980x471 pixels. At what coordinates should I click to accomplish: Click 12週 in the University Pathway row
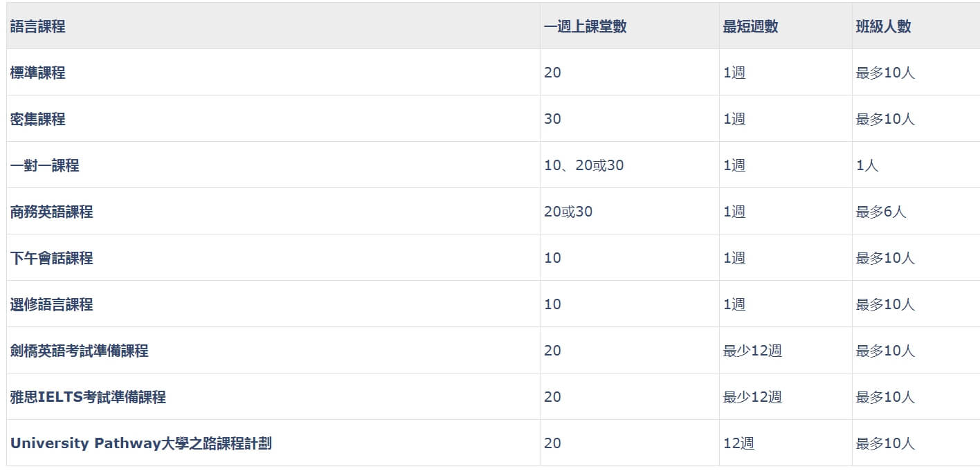738,443
